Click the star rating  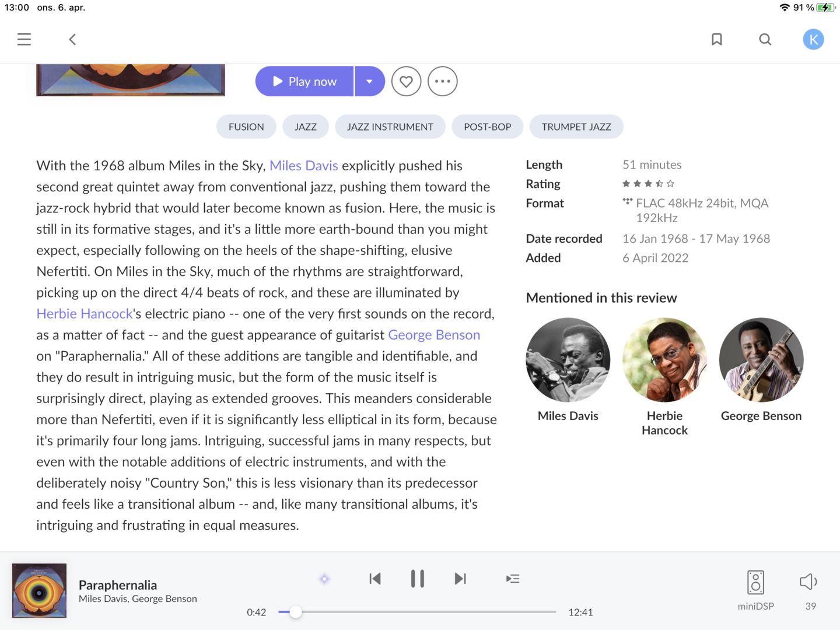648,184
